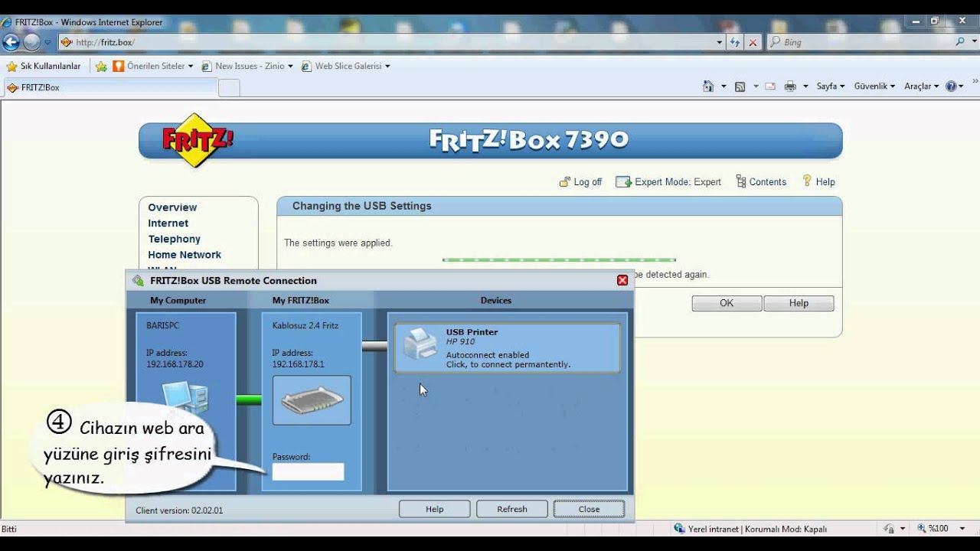Click the stop loading X icon

753,43
